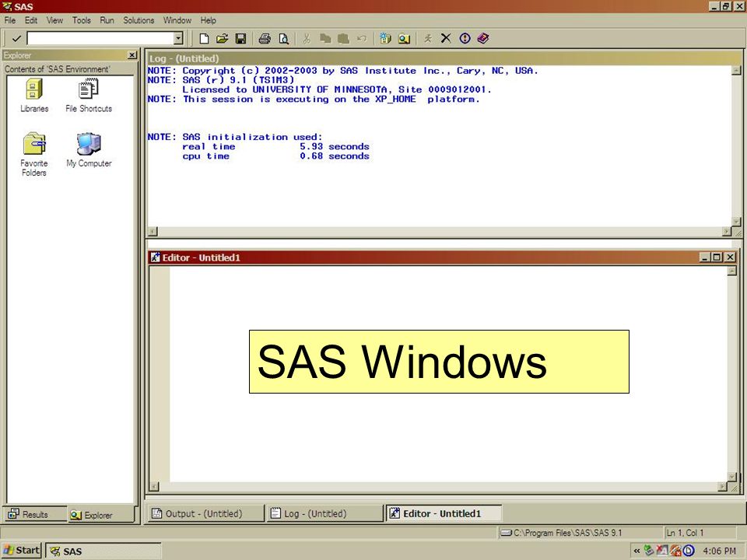Select the File Shortcuts icon
This screenshot has height=560, width=747.
[x=89, y=96]
